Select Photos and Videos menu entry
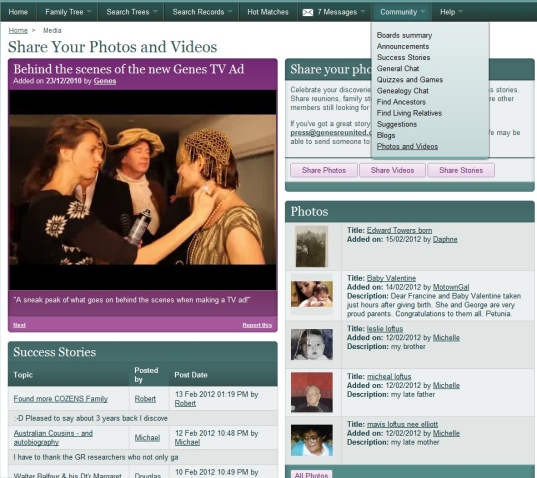The height and width of the screenshot is (478, 537). pyautogui.click(x=407, y=146)
